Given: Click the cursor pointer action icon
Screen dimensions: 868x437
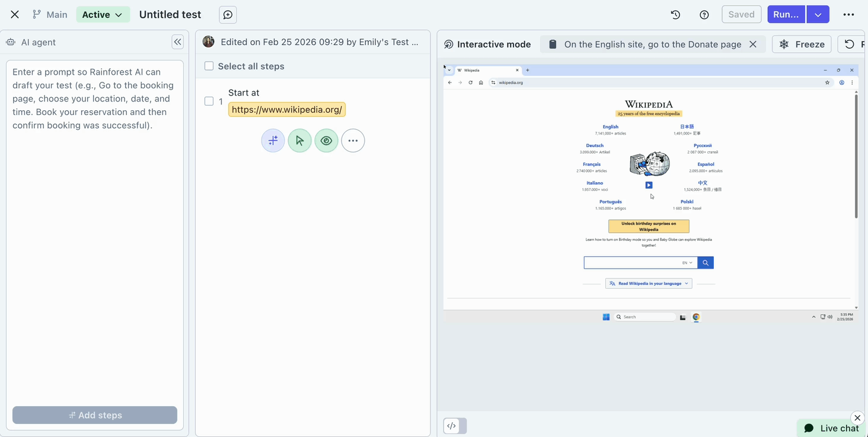Looking at the screenshot, I should click(x=299, y=141).
